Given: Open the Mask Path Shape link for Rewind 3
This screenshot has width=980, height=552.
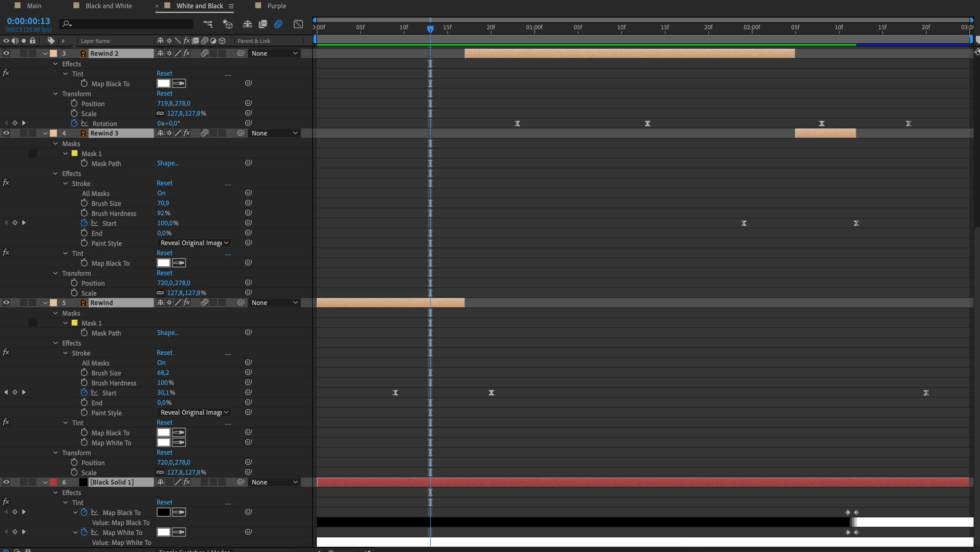Looking at the screenshot, I should pyautogui.click(x=167, y=163).
